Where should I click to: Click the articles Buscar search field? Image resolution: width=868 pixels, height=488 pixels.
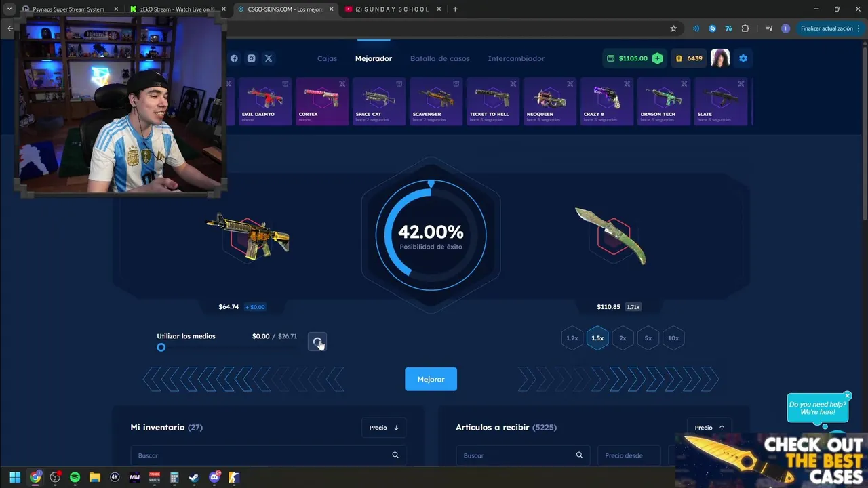(523, 455)
